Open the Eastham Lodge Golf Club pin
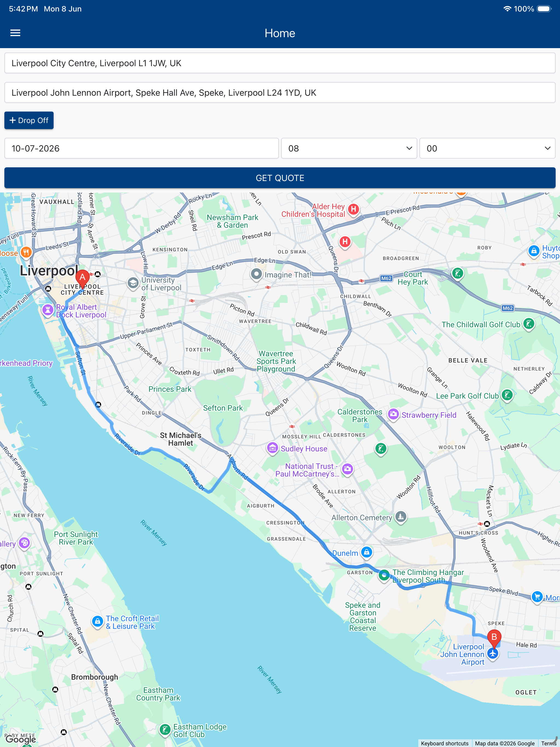 pos(165,730)
